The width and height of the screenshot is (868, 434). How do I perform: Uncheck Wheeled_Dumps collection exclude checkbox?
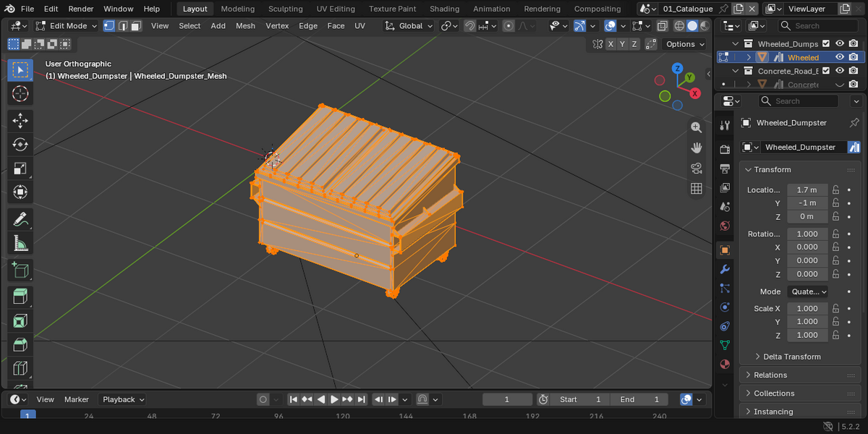coord(827,44)
